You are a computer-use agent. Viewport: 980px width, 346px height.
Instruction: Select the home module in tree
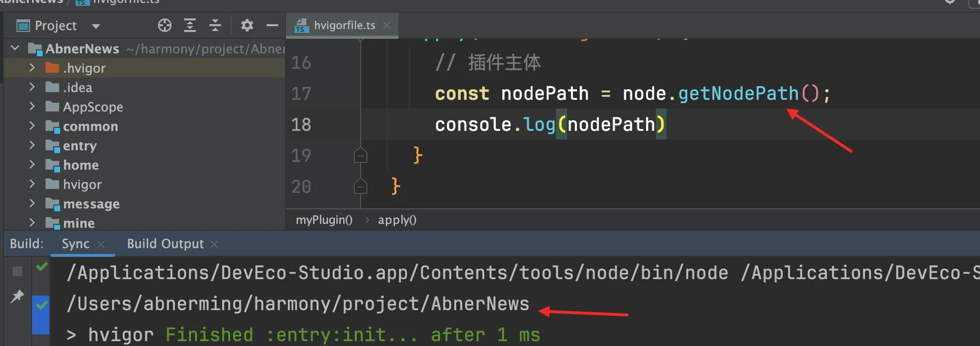pos(81,165)
